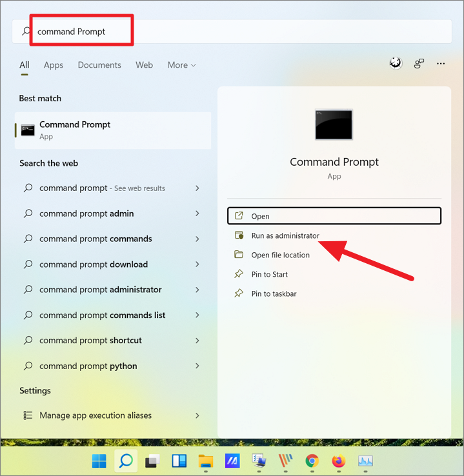This screenshot has width=464, height=476.
Task: Open Google Chrome from the taskbar
Action: [312, 461]
